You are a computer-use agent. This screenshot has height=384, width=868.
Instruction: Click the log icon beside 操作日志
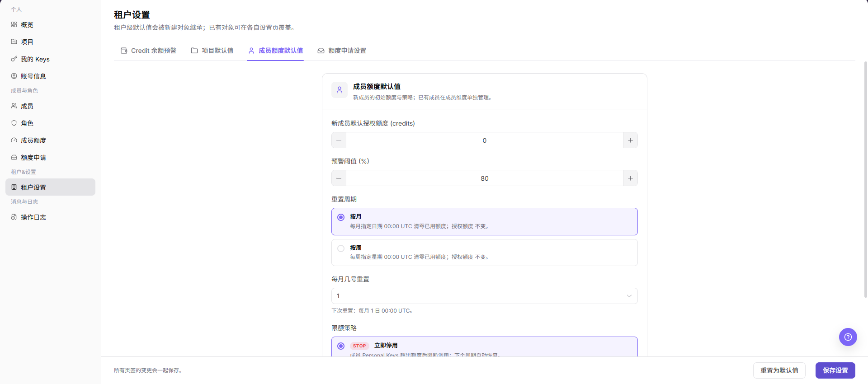pos(14,217)
